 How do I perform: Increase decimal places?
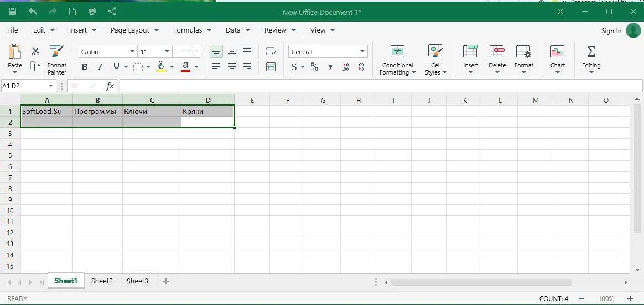click(x=346, y=67)
